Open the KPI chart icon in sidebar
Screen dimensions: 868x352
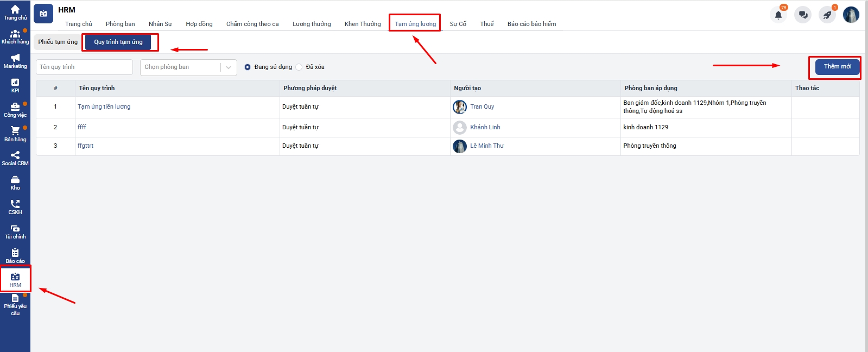point(15,83)
